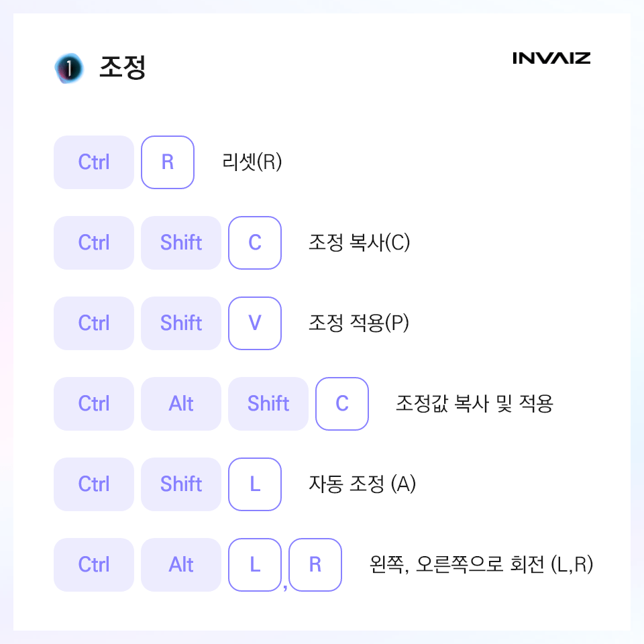Screen dimensions: 644x644
Task: Click the Shift key in the 조정 복사 row
Action: 180,243
